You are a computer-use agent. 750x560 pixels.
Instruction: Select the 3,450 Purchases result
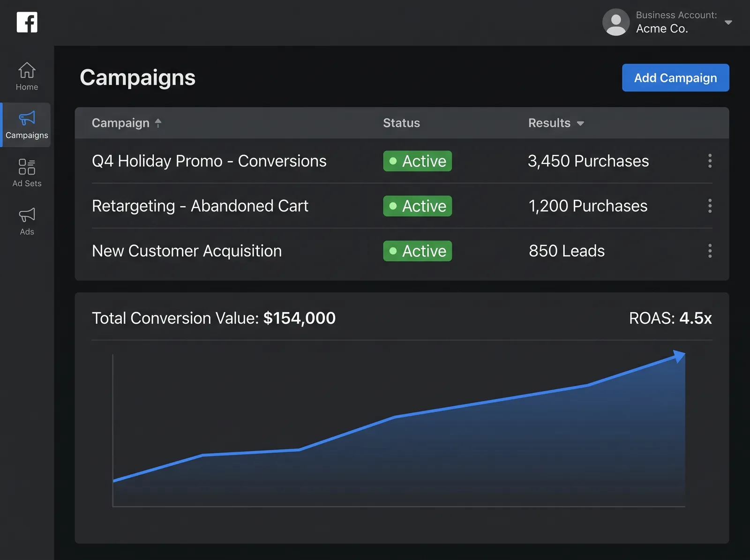pos(588,161)
